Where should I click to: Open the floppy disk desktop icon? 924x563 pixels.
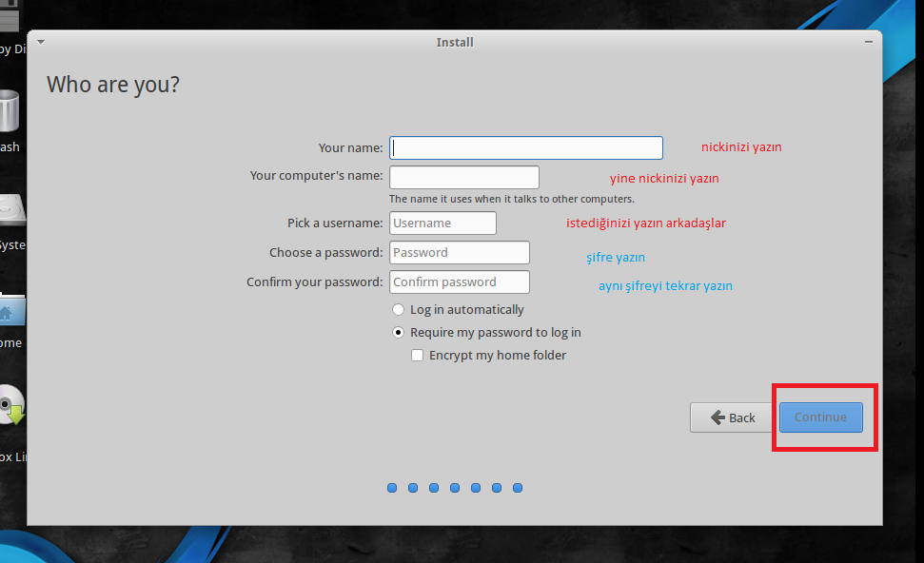coord(10,16)
